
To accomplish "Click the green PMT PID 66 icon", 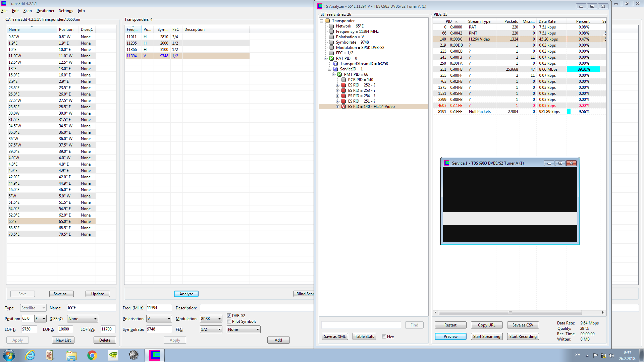I will (x=339, y=74).
